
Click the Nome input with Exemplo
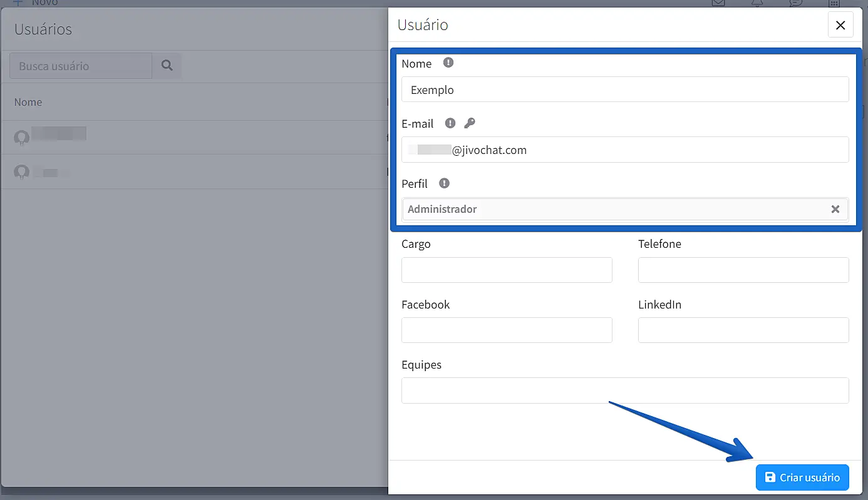(624, 89)
